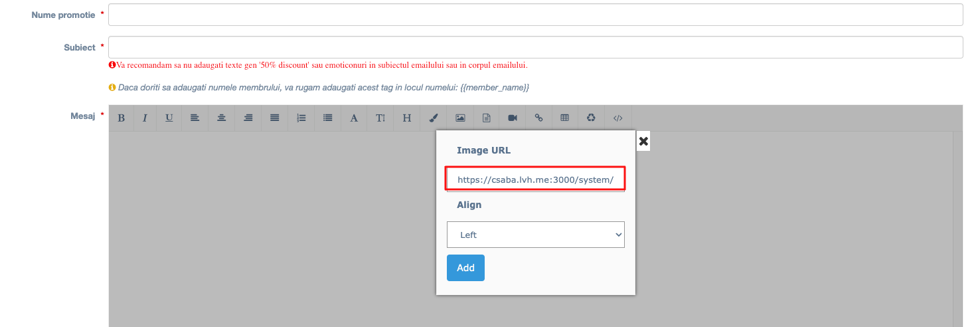
Task: Focus the Image URL input field
Action: (536, 179)
